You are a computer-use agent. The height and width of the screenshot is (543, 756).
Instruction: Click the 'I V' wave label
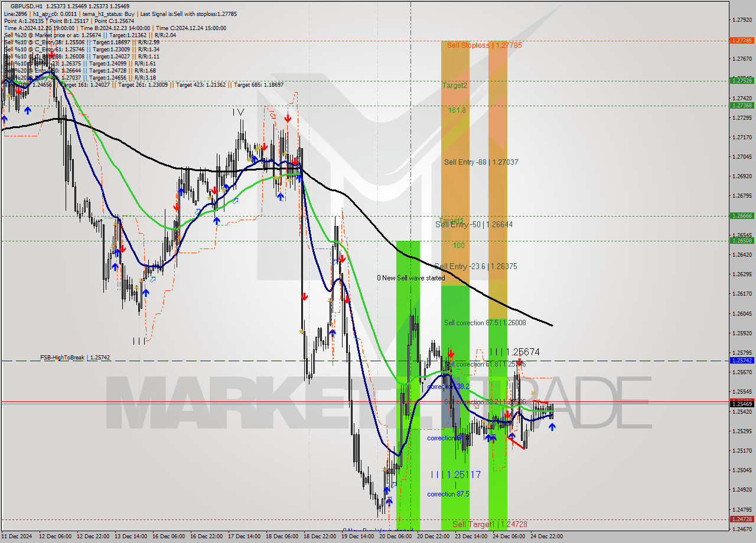coord(238,111)
